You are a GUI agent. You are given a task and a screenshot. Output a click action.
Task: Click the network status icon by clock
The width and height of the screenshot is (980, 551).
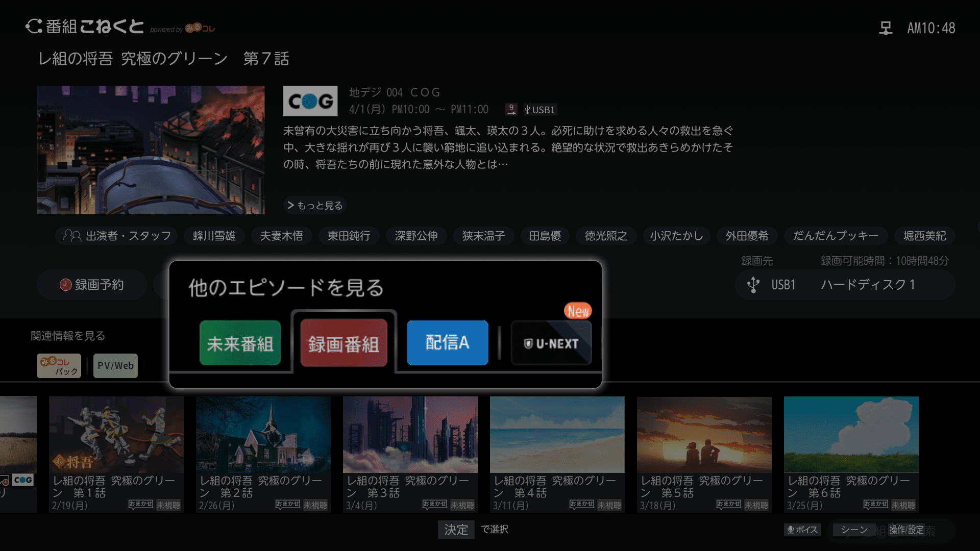tap(886, 28)
